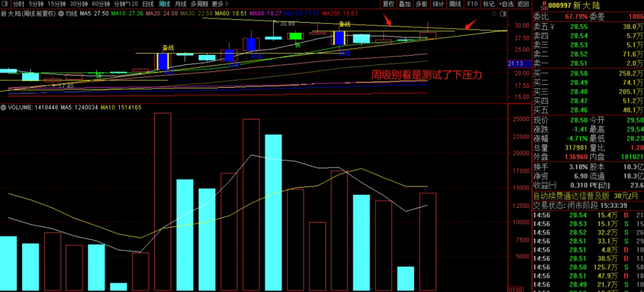The width and height of the screenshot is (644, 292).
Task: Expand the VOLUME indicator dropdown arrow
Action: click(4, 107)
